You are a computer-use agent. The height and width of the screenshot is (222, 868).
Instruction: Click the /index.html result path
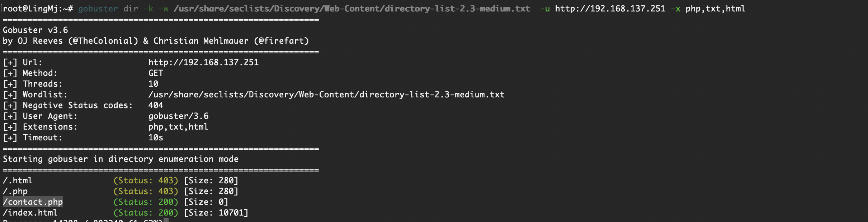click(30, 213)
